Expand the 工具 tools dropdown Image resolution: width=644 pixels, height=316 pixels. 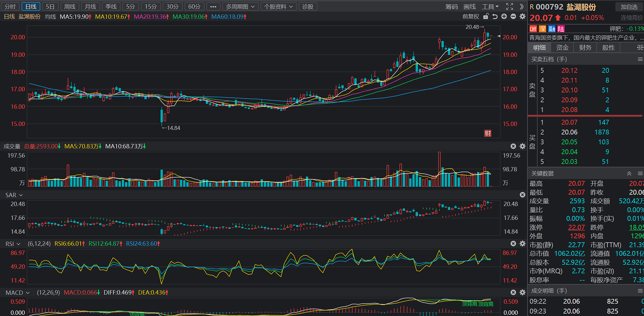coord(490,6)
